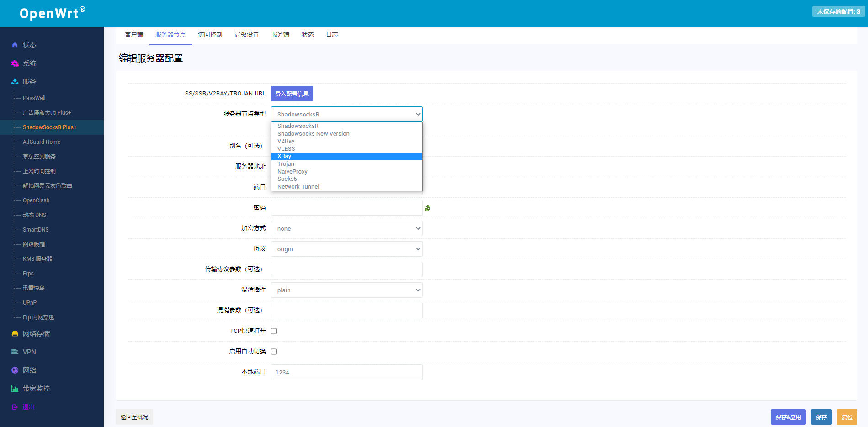Click the 未保存的配置: 3 badge

tap(838, 11)
